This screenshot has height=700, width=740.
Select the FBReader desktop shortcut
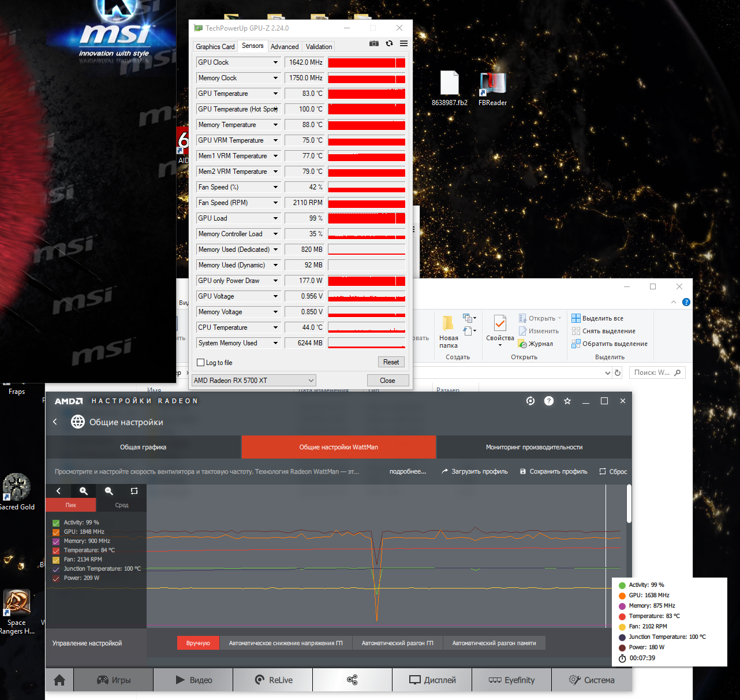[492, 88]
